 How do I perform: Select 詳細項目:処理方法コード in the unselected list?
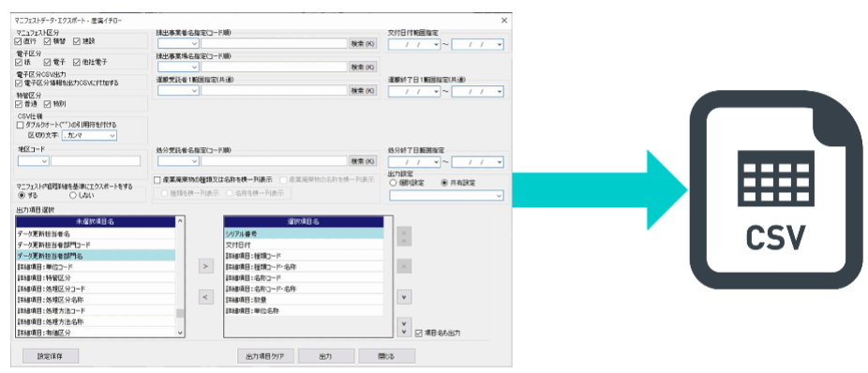[96, 310]
